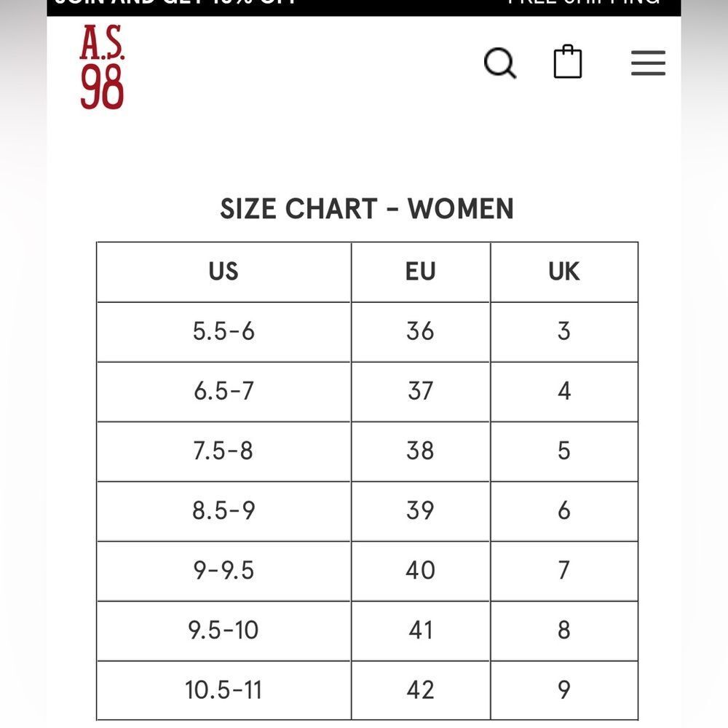Click the Size Chart - Women heading
This screenshot has width=728, height=728.
click(367, 208)
